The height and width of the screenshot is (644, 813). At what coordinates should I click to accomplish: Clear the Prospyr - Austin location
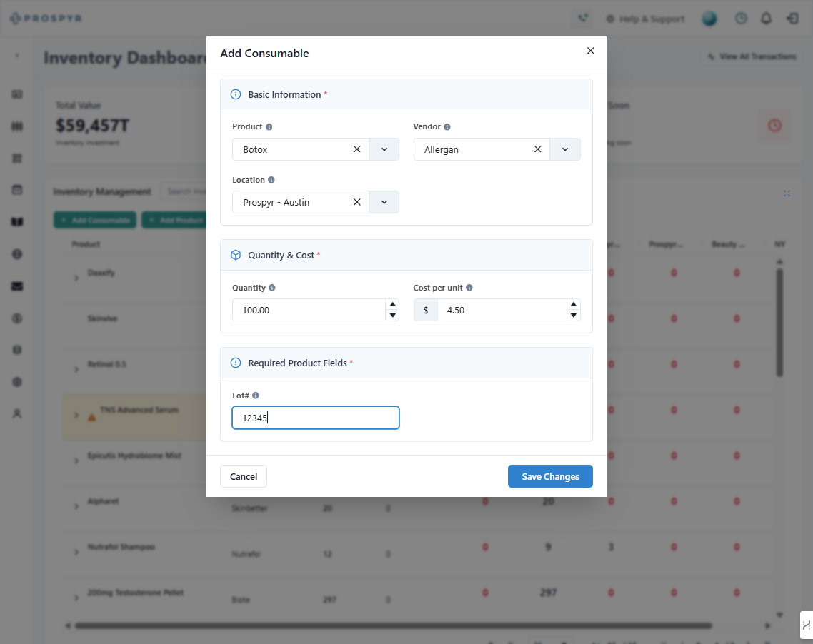point(356,202)
